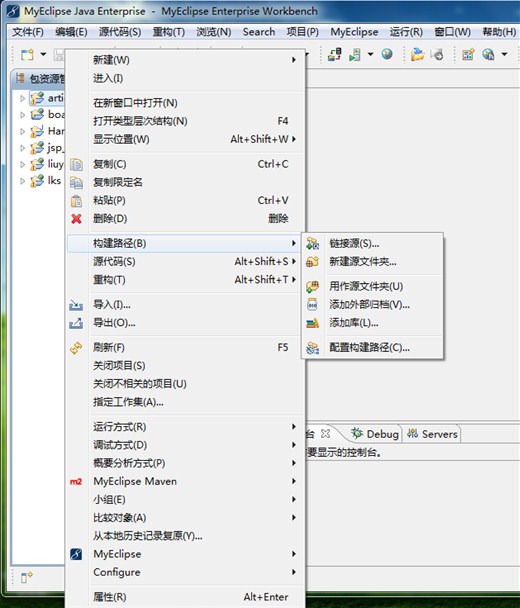Choose 配置构建路径(C)... in submenu
The height and width of the screenshot is (608, 520).
click(x=373, y=347)
